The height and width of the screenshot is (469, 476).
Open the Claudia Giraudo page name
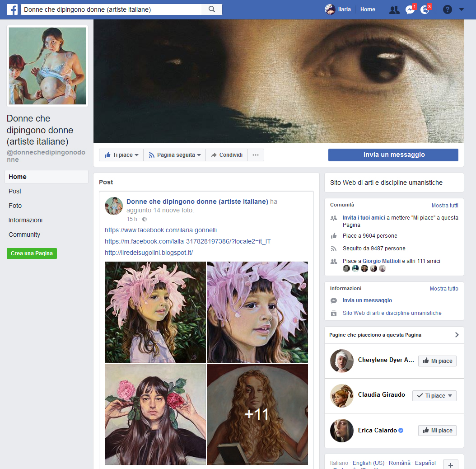382,394
